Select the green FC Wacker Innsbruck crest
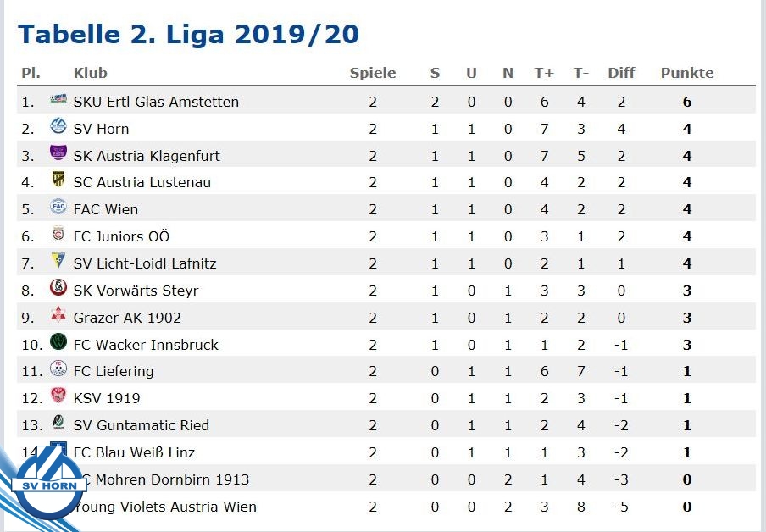Viewport: 766px width, 532px height. pos(58,341)
